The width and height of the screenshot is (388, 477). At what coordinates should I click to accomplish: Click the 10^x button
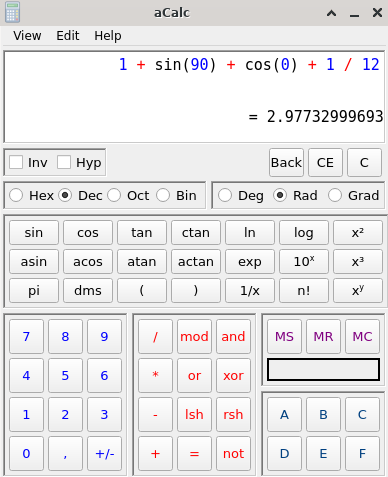[304, 262]
